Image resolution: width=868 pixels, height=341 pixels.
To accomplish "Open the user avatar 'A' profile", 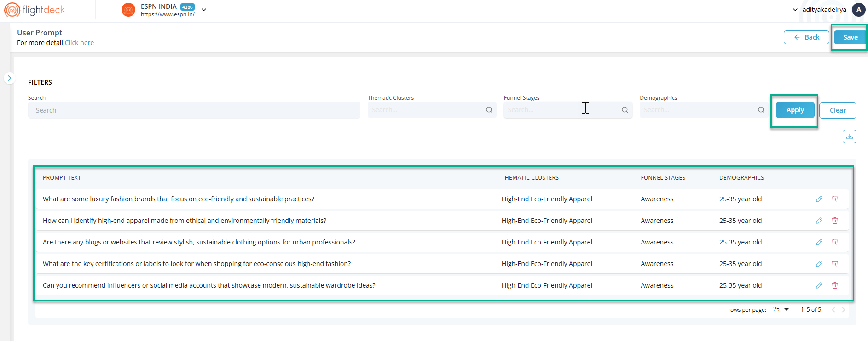I will pos(858,10).
